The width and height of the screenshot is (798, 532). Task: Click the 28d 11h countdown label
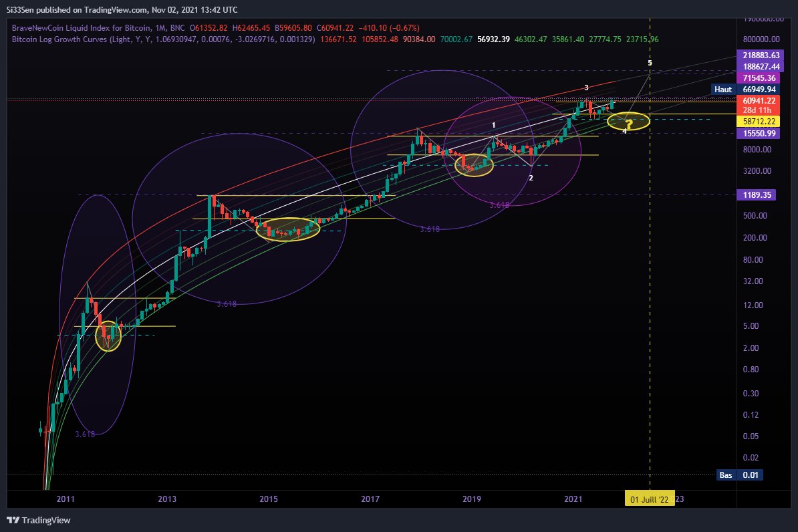pos(757,110)
